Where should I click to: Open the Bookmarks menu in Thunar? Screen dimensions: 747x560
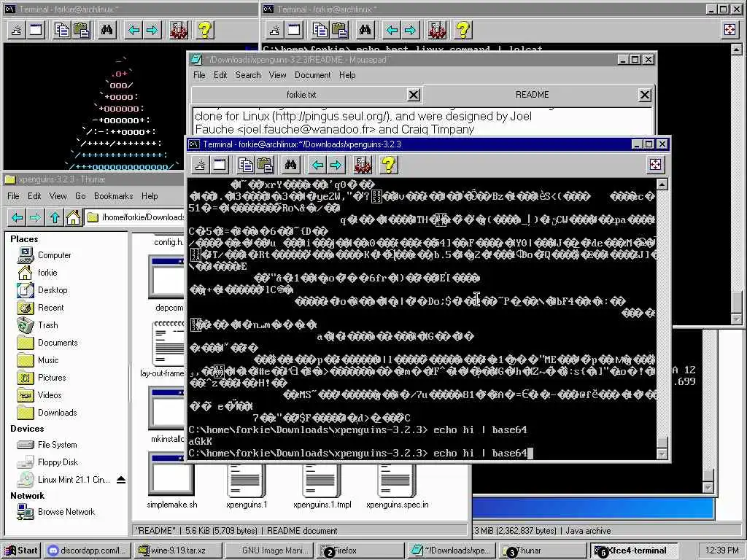tap(113, 196)
